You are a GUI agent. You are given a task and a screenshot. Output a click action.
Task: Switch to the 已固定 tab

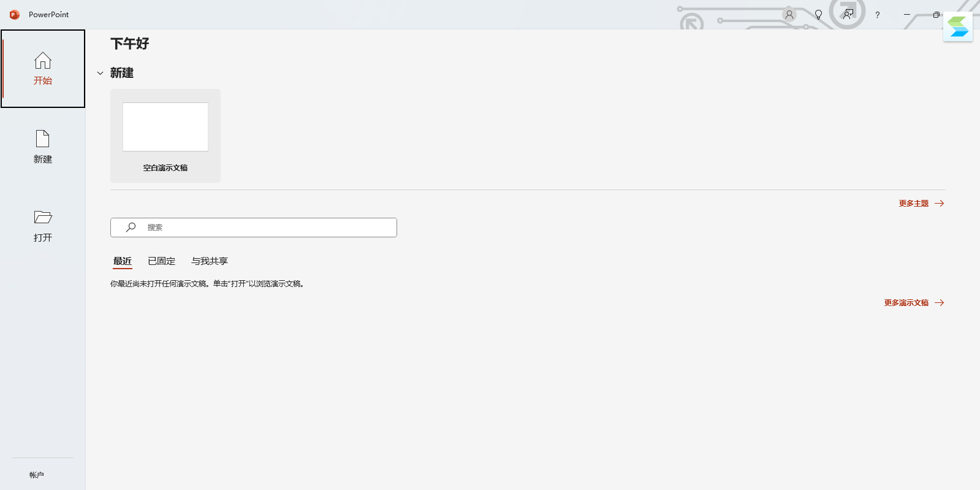point(161,261)
